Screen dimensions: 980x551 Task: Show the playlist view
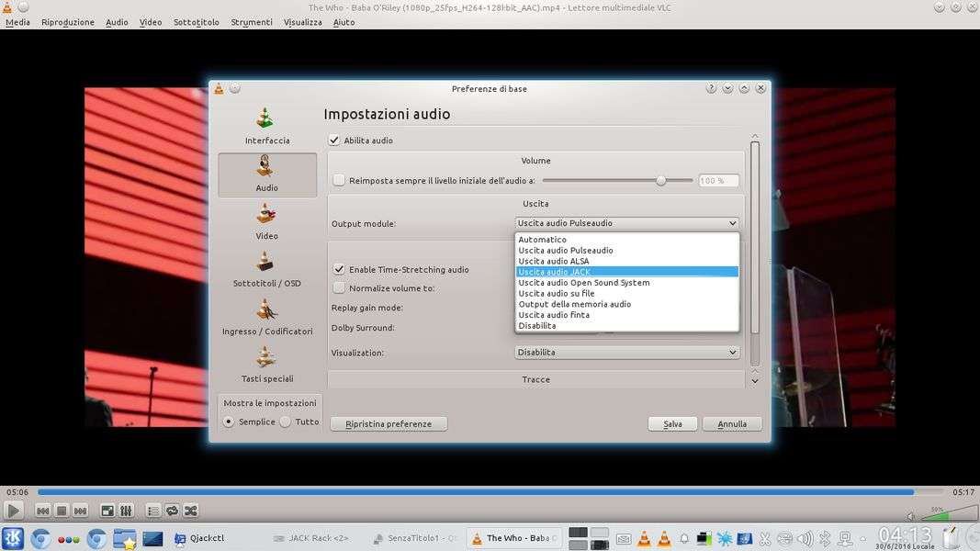click(x=153, y=511)
